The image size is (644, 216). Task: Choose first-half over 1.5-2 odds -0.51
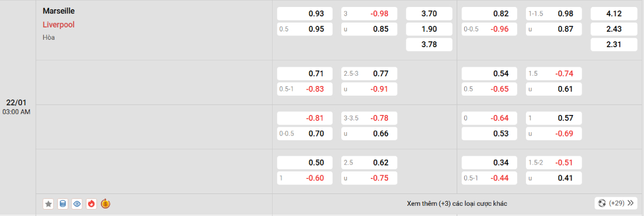click(554, 163)
